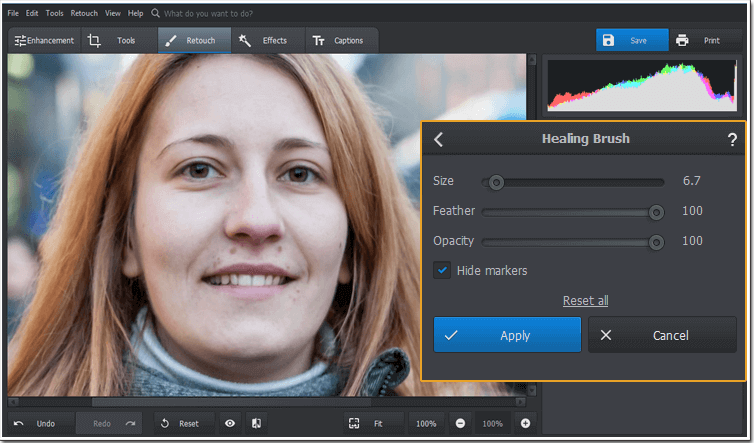Screen dimensions: 754x443
Task: Click the Reset all link
Action: (585, 301)
